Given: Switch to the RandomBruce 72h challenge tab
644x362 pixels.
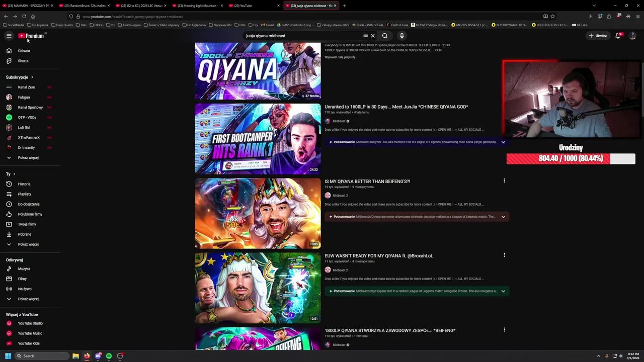Looking at the screenshot, I should point(84,6).
